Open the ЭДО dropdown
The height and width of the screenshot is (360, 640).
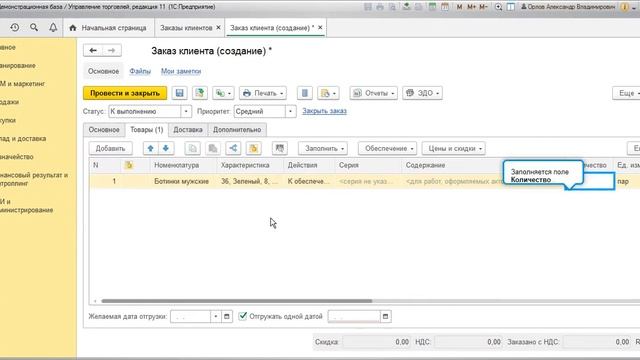click(422, 93)
